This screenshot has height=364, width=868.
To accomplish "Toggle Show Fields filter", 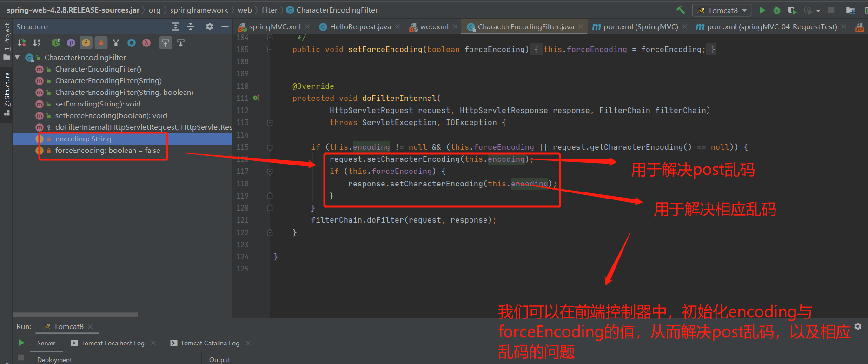I will pos(86,43).
